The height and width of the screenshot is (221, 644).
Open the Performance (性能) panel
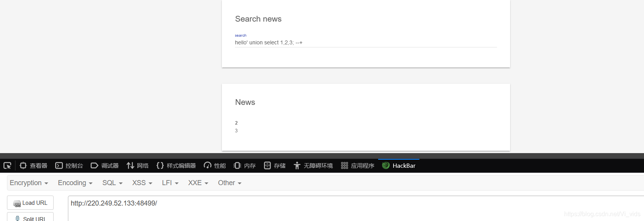pyautogui.click(x=215, y=166)
